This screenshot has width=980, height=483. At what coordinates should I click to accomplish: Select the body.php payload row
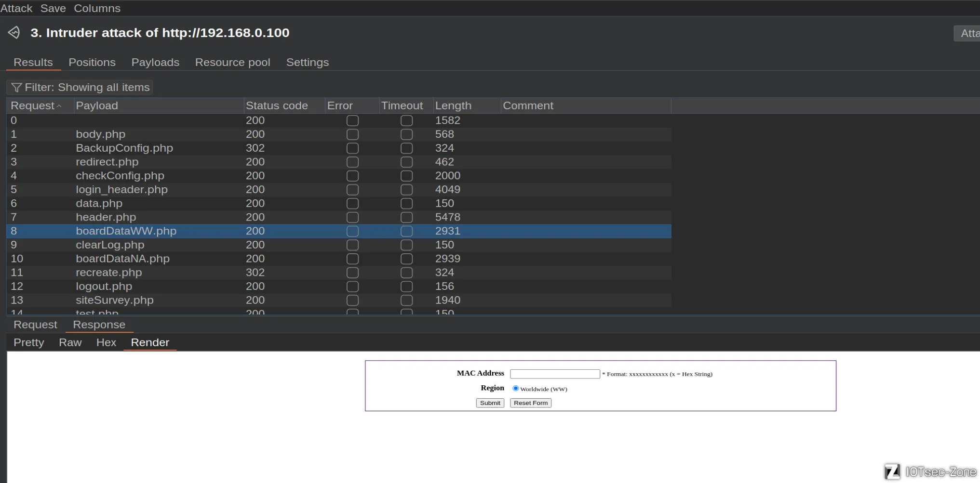coord(339,134)
